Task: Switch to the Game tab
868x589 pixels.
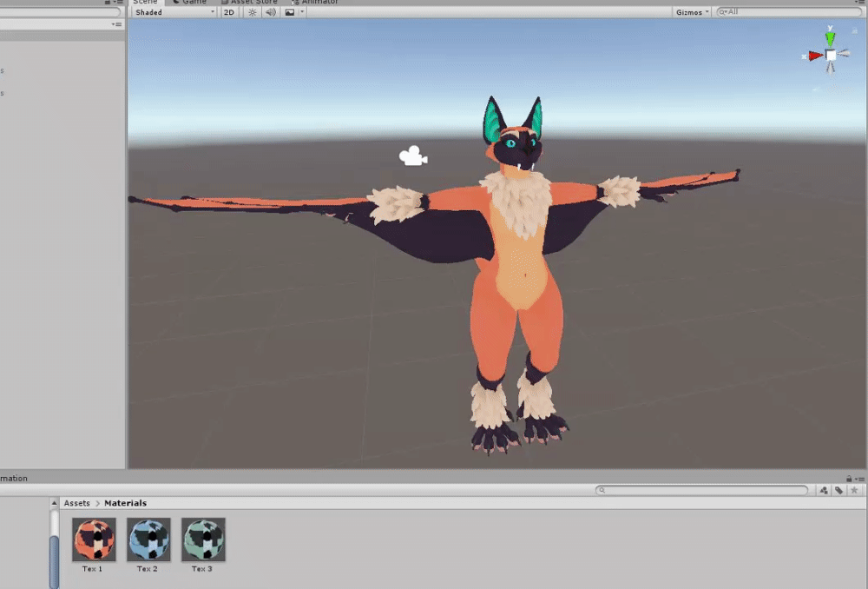Action: click(190, 3)
